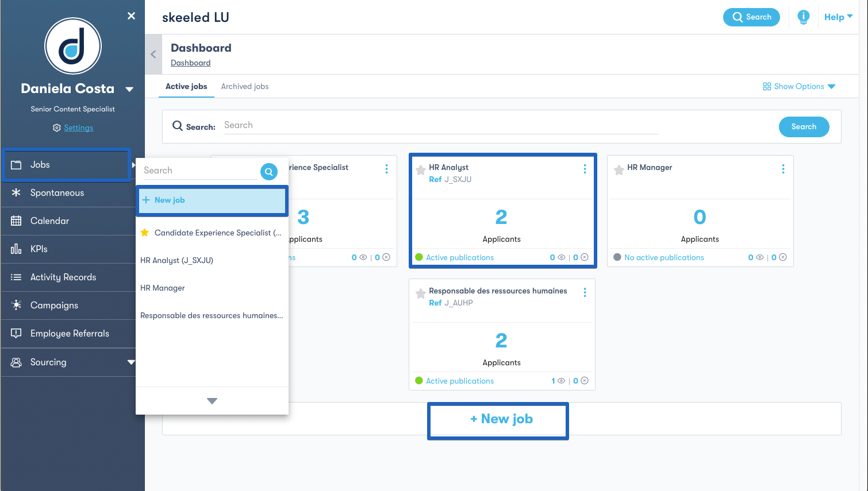Image resolution: width=868 pixels, height=491 pixels.
Task: Click the Jobs flyout search field
Action: (200, 171)
